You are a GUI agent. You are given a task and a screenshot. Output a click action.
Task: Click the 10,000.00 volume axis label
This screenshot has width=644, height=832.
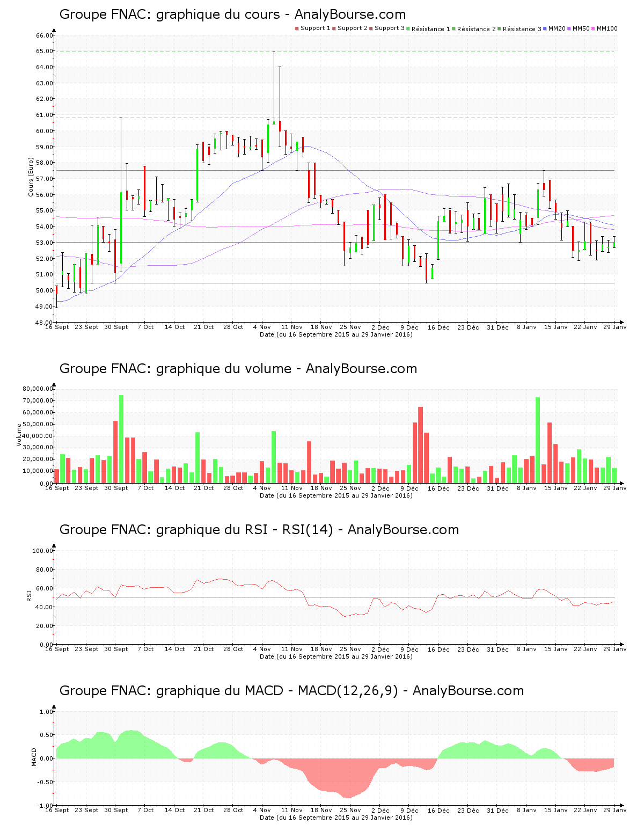[38, 471]
